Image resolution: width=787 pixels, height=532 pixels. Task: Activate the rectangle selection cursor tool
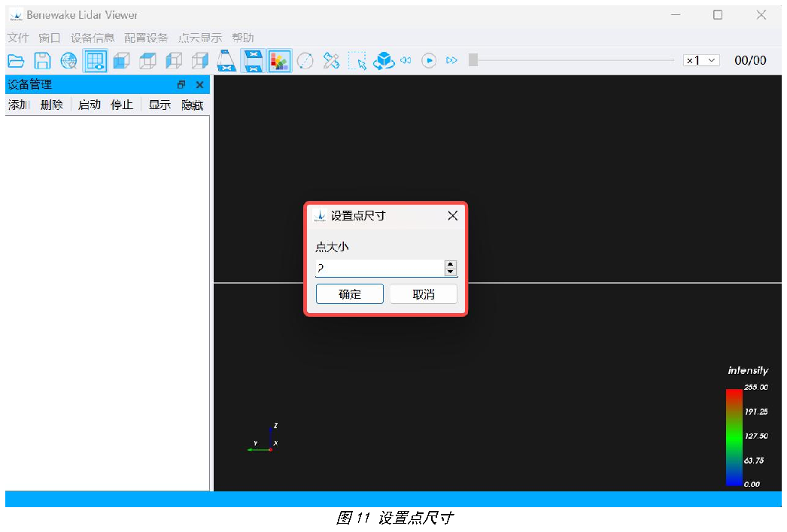[x=357, y=61]
